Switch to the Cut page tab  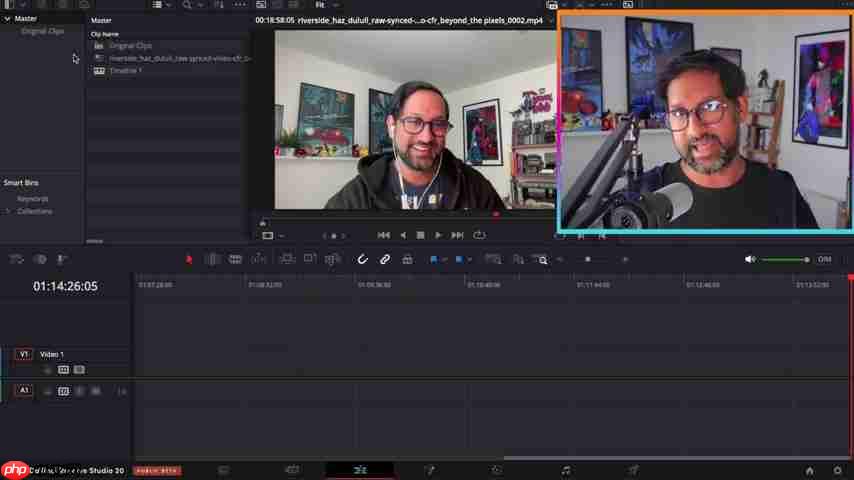pyautogui.click(x=292, y=470)
